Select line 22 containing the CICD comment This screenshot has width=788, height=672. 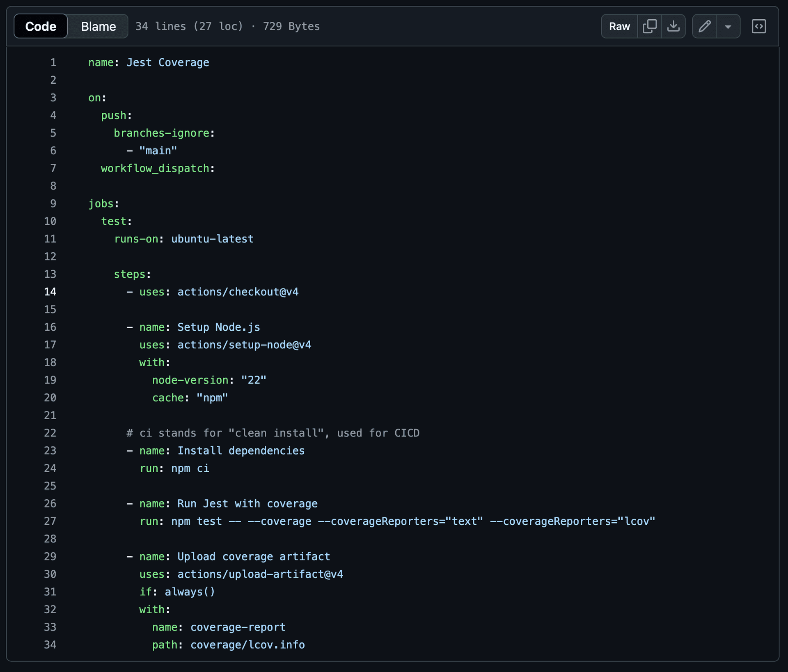coord(50,433)
